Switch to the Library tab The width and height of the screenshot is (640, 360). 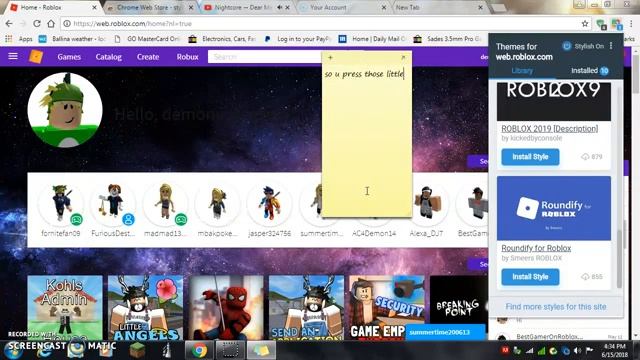[x=522, y=71]
